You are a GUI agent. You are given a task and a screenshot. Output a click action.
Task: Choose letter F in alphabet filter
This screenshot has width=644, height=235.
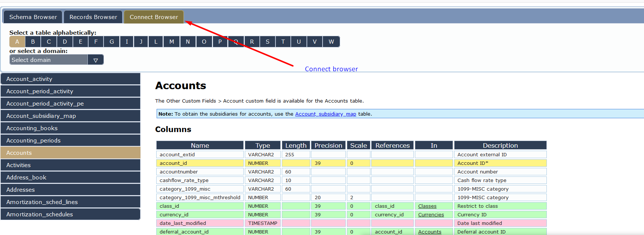96,41
